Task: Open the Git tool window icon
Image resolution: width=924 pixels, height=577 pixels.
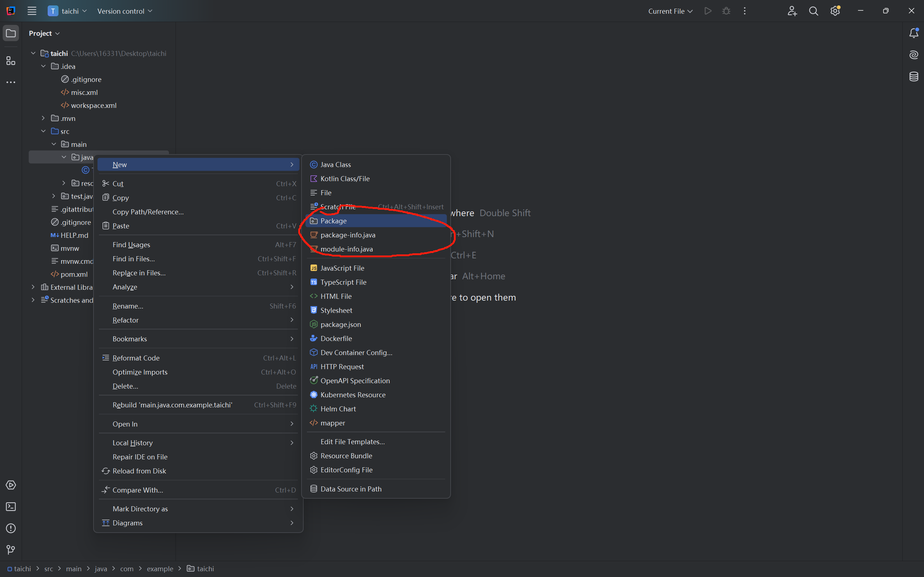Action: pos(11,550)
